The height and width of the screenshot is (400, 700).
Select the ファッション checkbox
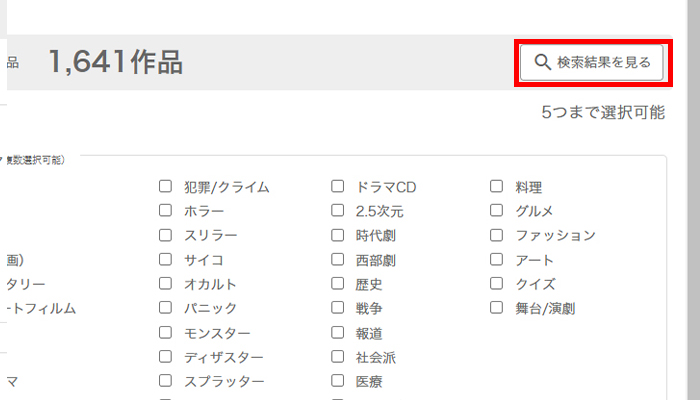tap(496, 236)
